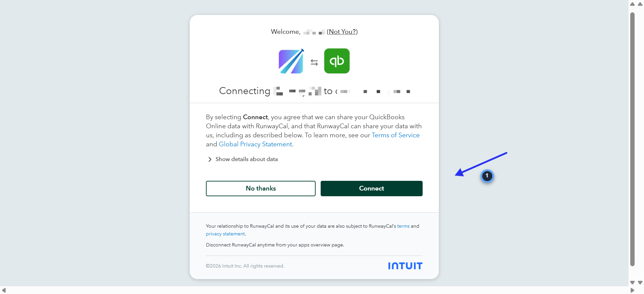644x294 pixels.
Task: Click the left scroll arrow on horizontal bar
Action: tap(4, 290)
